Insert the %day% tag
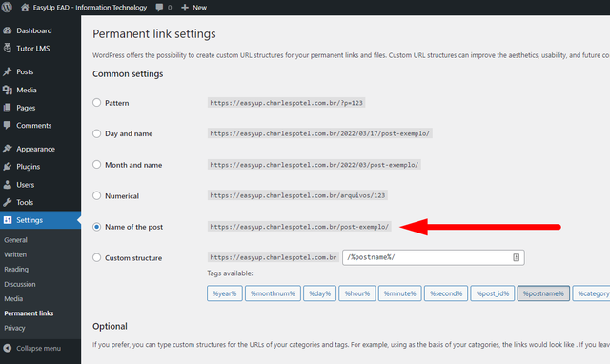 319,293
